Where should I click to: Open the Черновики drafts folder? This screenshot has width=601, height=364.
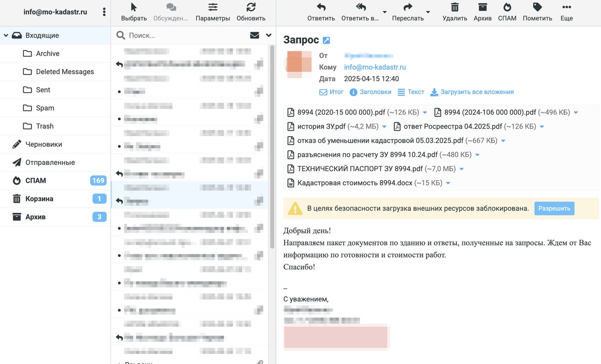55,144
